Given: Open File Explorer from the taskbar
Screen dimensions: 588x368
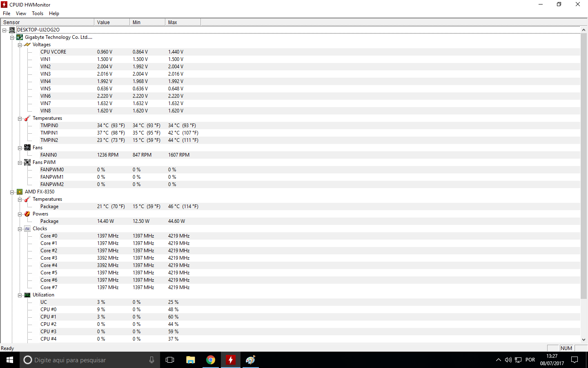Looking at the screenshot, I should click(190, 360).
